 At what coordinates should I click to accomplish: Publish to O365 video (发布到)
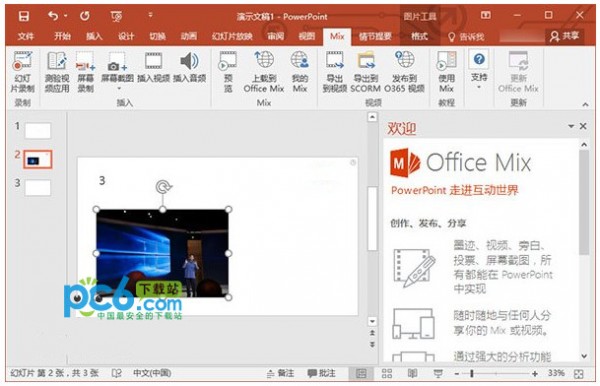point(404,72)
